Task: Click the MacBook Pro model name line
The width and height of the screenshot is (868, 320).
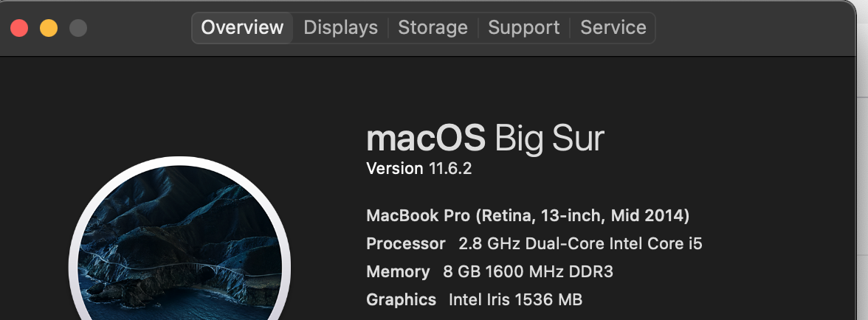Action: [528, 216]
